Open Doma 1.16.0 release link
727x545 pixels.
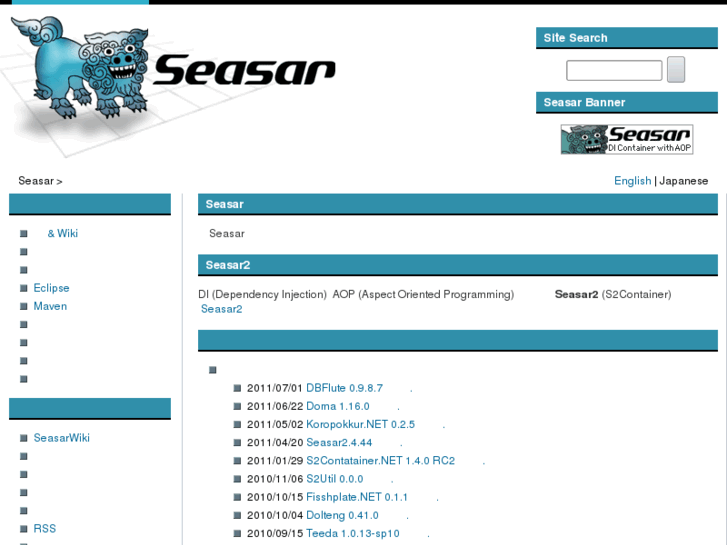click(338, 406)
